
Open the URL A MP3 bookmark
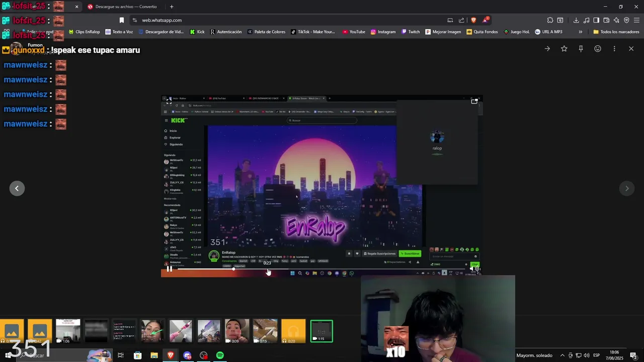548,32
